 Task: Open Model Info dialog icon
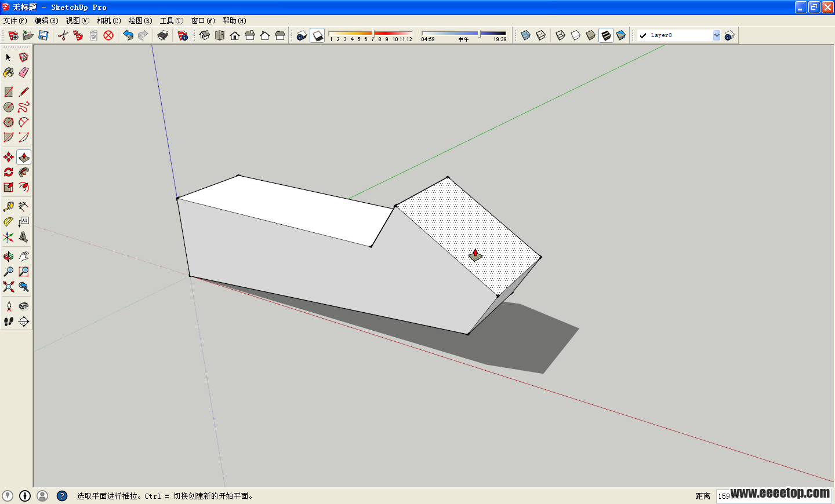coord(183,35)
